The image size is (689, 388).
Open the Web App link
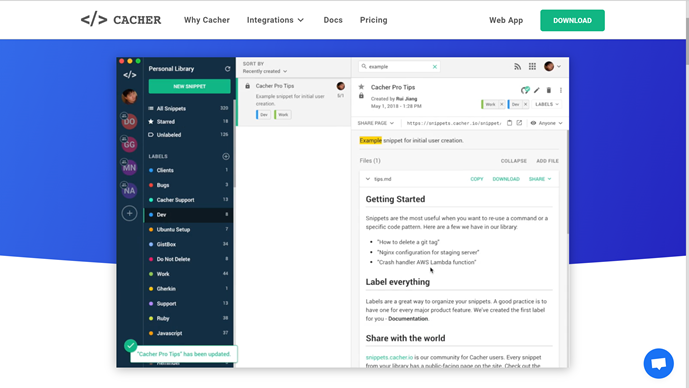pos(506,20)
